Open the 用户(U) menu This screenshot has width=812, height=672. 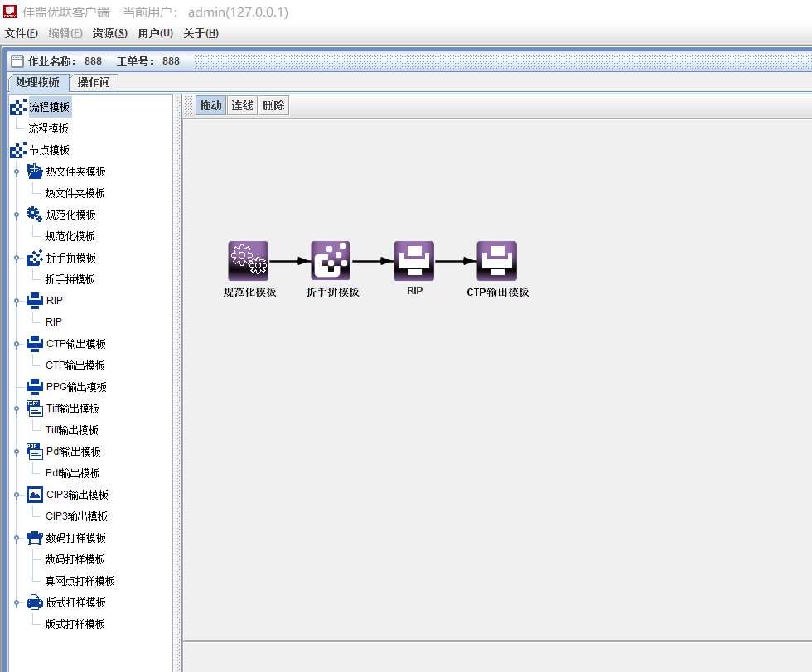point(155,33)
